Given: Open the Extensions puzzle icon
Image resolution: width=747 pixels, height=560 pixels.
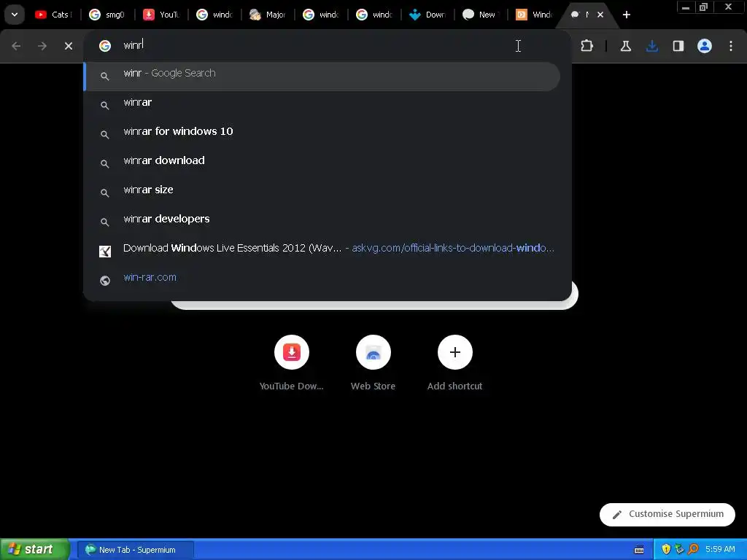Looking at the screenshot, I should click(587, 46).
